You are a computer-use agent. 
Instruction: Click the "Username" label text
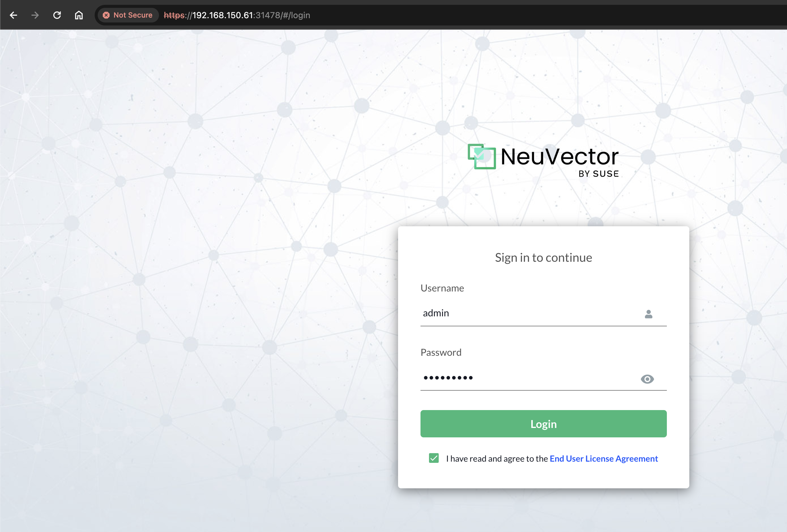(442, 288)
